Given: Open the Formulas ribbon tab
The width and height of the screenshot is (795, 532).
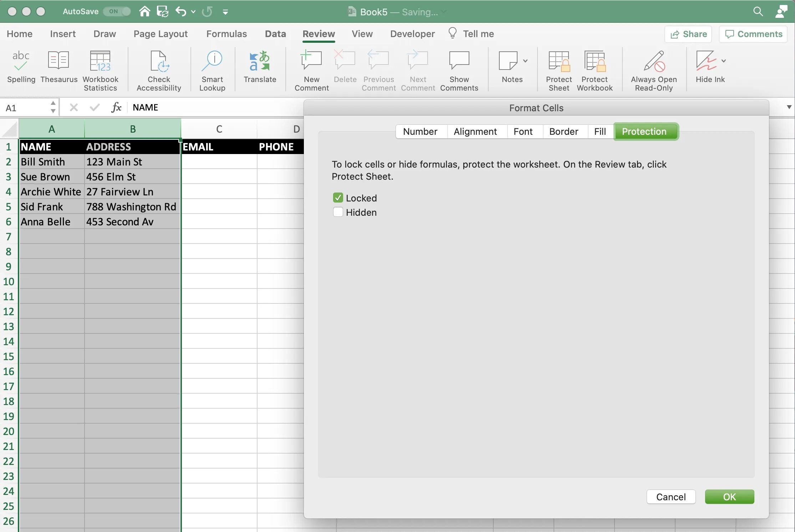Looking at the screenshot, I should coord(226,34).
